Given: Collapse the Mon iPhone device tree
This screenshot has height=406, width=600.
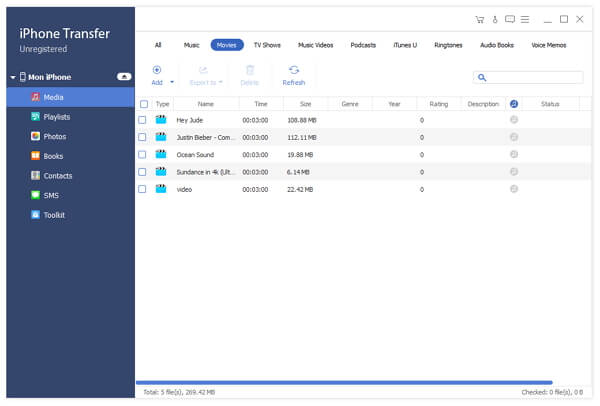Looking at the screenshot, I should tap(13, 77).
